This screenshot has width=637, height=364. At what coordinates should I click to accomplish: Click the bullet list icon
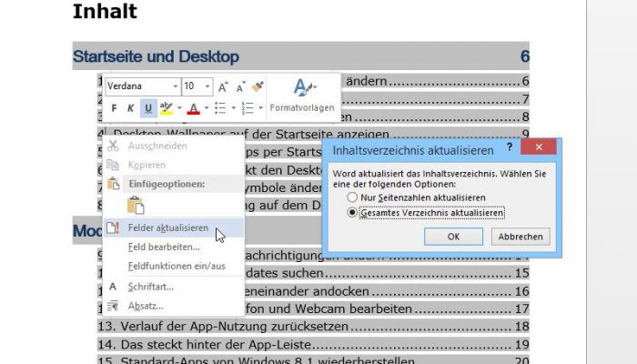tap(220, 108)
